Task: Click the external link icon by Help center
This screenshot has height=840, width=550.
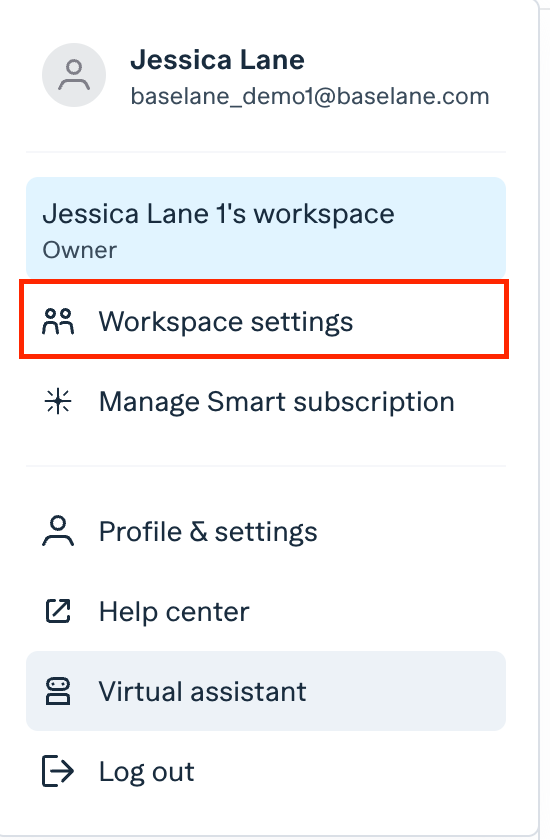Action: tap(58, 611)
